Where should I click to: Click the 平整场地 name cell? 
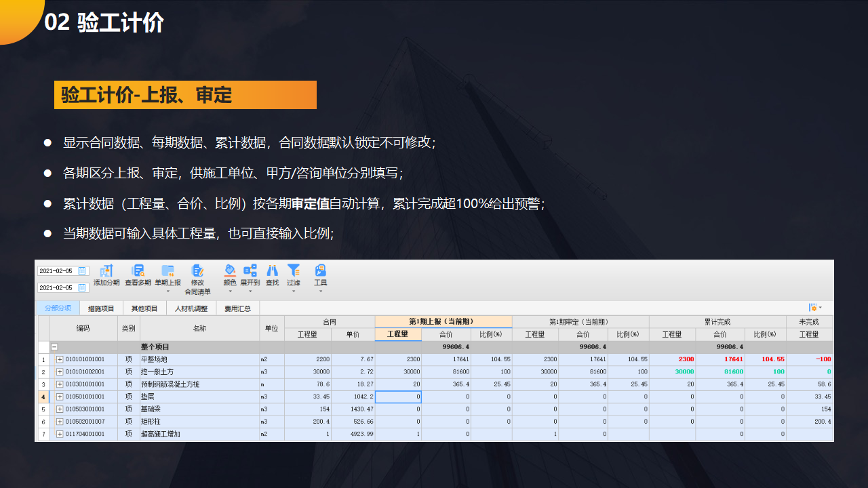199,359
